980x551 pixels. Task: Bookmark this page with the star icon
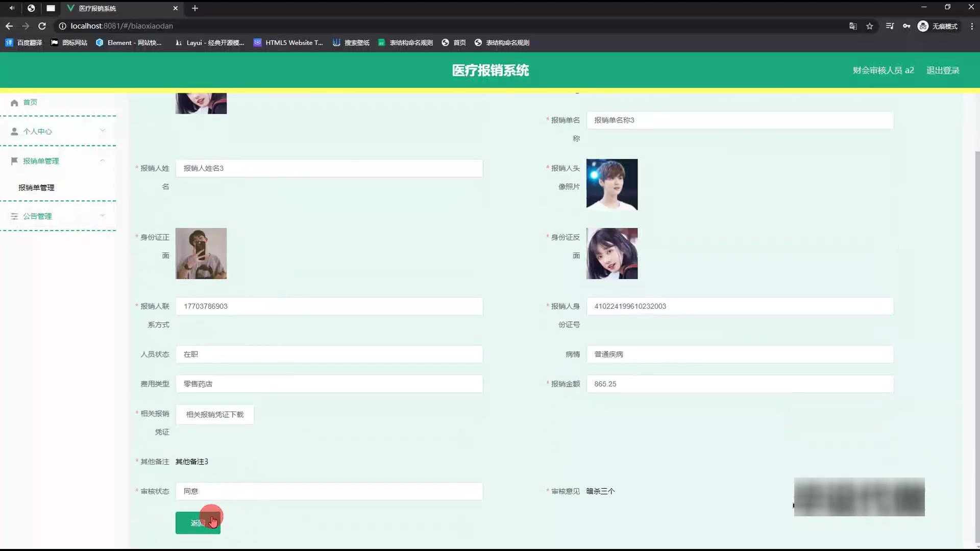click(870, 26)
